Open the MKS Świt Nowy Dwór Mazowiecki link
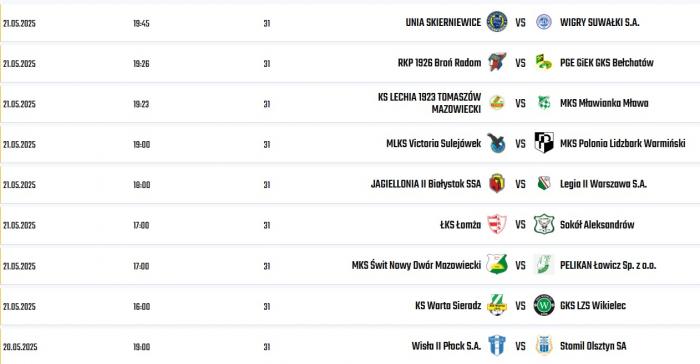The height and width of the screenshot is (364, 700). click(x=417, y=265)
